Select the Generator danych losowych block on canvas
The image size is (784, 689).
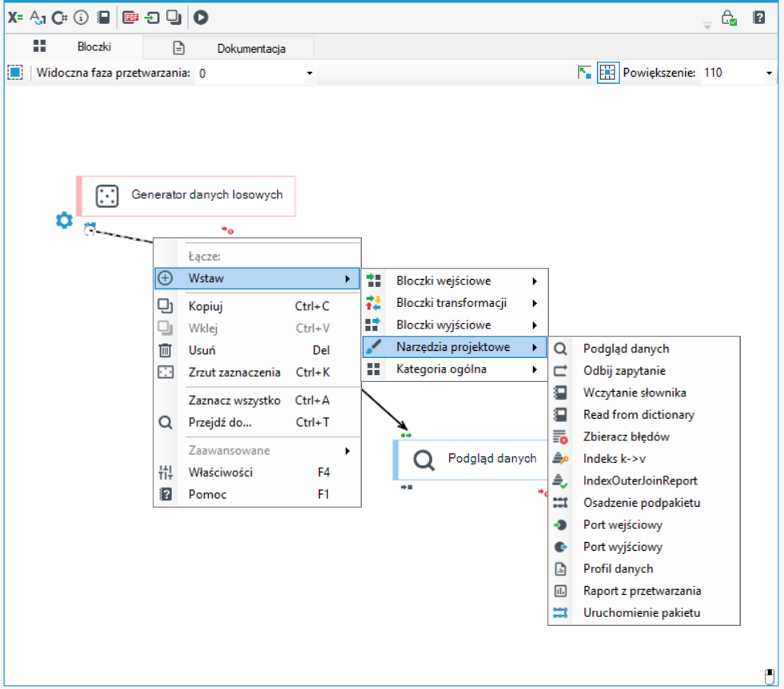point(186,196)
